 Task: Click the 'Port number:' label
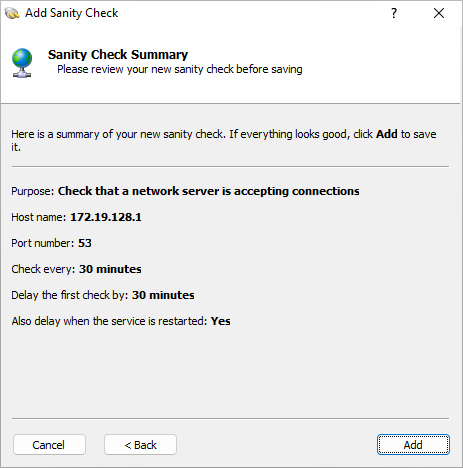coord(43,243)
